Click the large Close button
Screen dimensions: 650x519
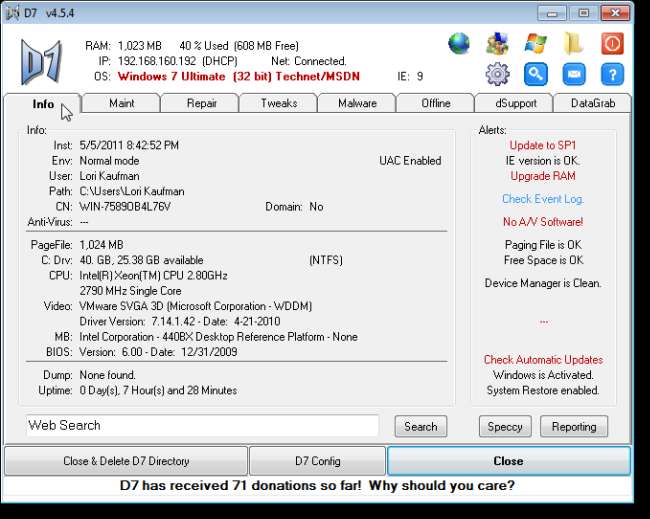[x=509, y=461]
